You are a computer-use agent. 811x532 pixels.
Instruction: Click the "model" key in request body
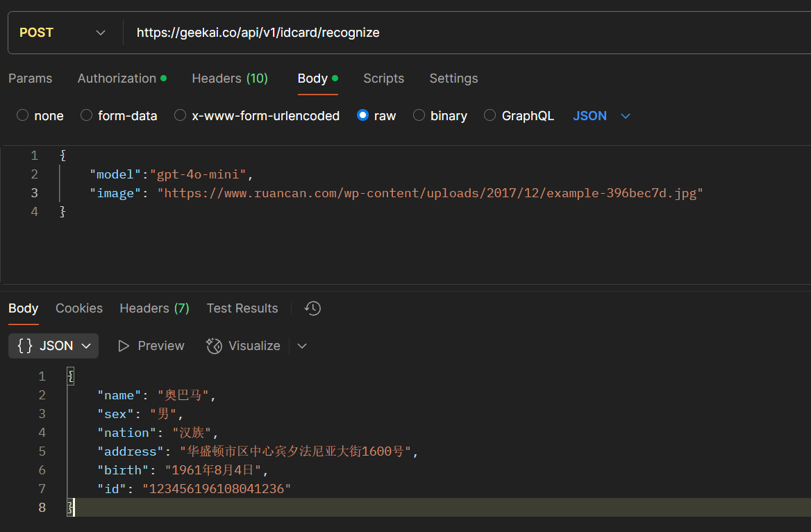(115, 174)
